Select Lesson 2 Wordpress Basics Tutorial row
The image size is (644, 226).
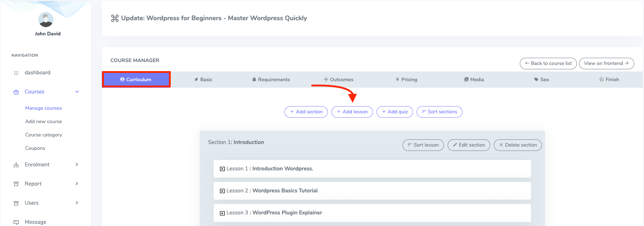(372, 191)
